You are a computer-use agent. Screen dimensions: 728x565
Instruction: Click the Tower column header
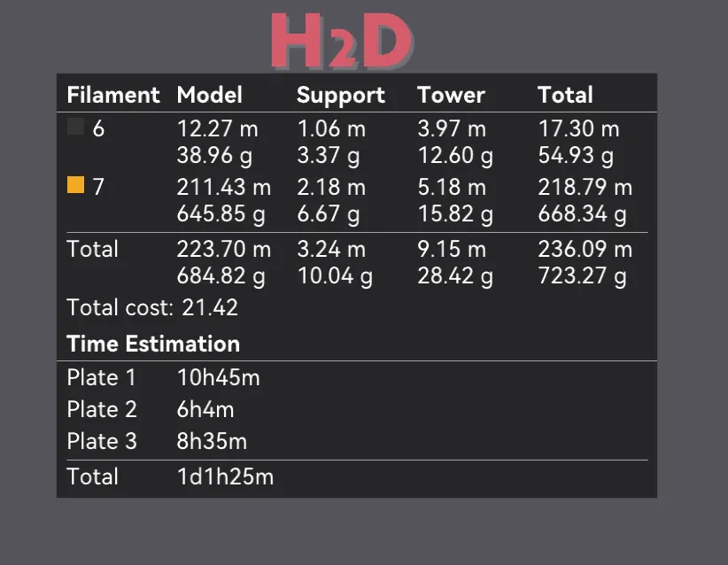coord(452,95)
